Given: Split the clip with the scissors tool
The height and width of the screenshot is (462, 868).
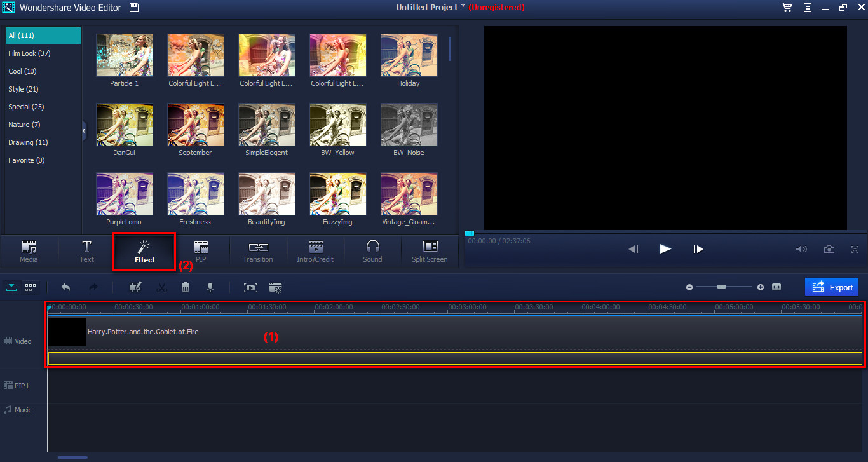Looking at the screenshot, I should point(161,287).
